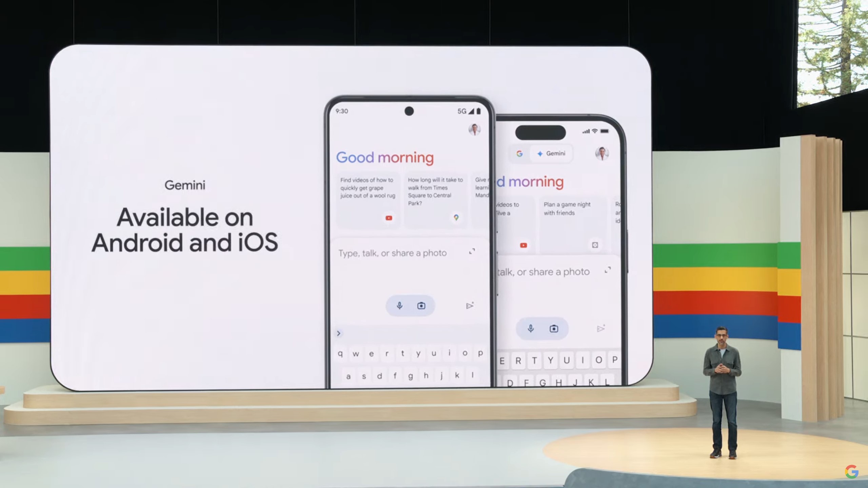Screen dimensions: 868x488
Task: Open the YouTube shortcut icon on Android
Action: (388, 218)
